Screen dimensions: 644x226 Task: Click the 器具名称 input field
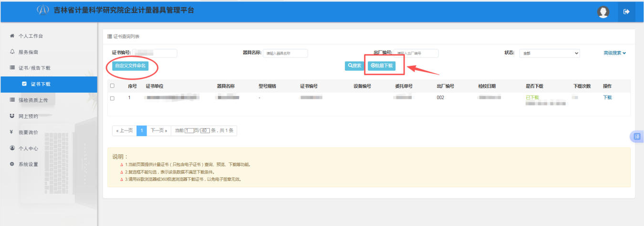coord(285,53)
